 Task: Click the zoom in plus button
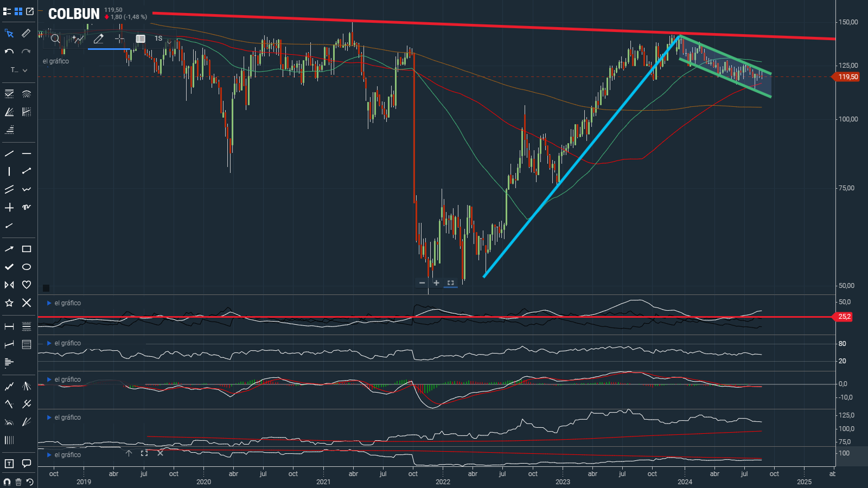[x=436, y=282]
